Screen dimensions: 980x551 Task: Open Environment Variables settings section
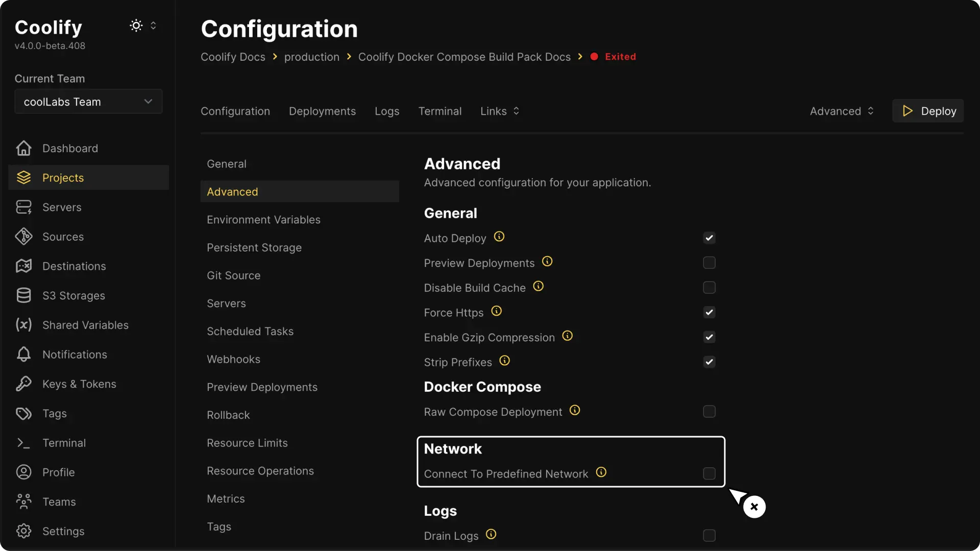[x=263, y=220]
